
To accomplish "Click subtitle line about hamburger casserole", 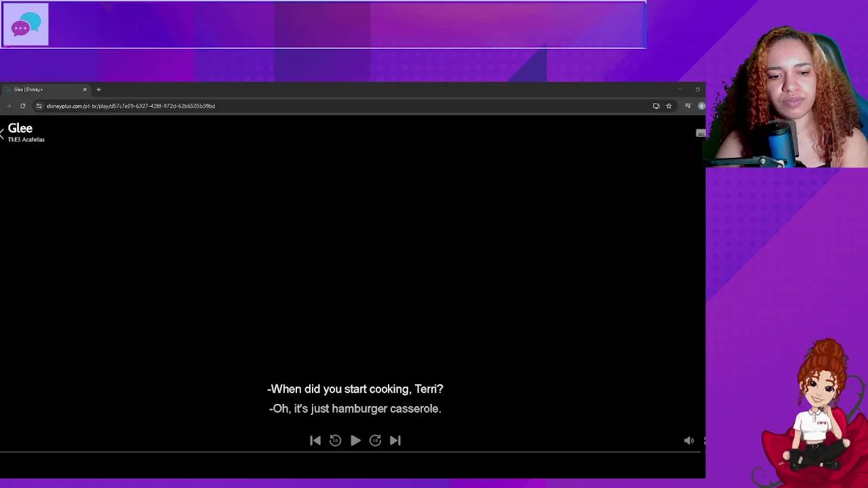I will click(355, 409).
